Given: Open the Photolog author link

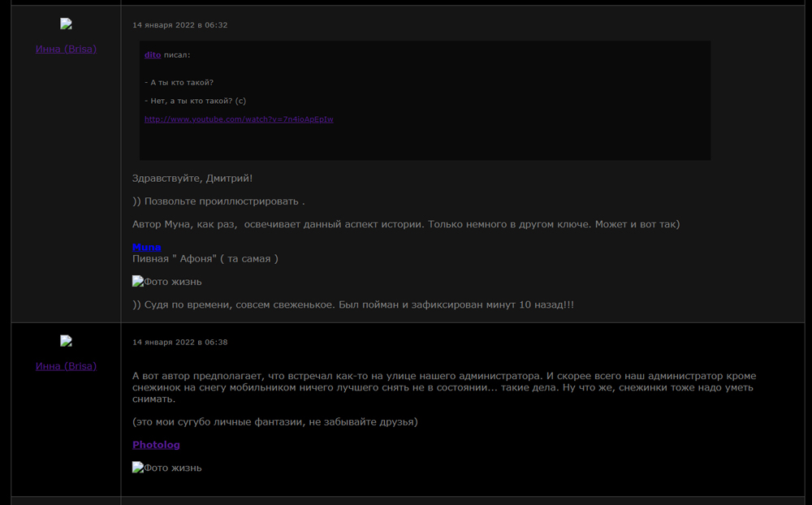Looking at the screenshot, I should pyautogui.click(x=156, y=445).
